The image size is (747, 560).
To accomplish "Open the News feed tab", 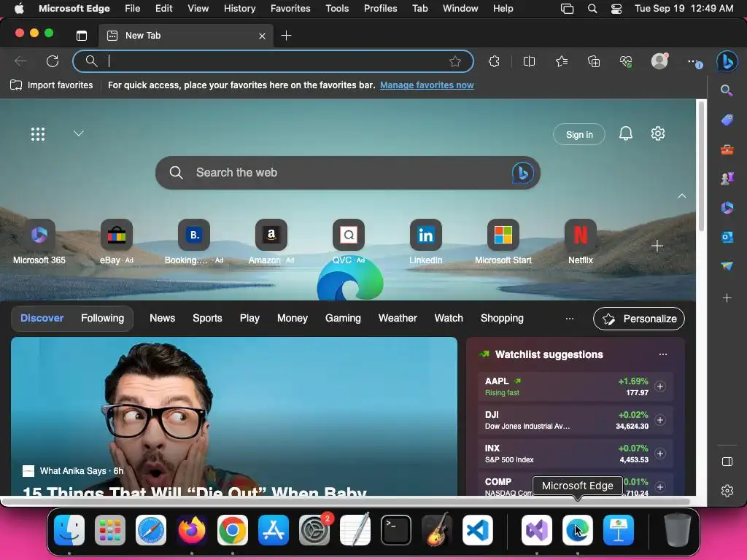I will pos(163,318).
